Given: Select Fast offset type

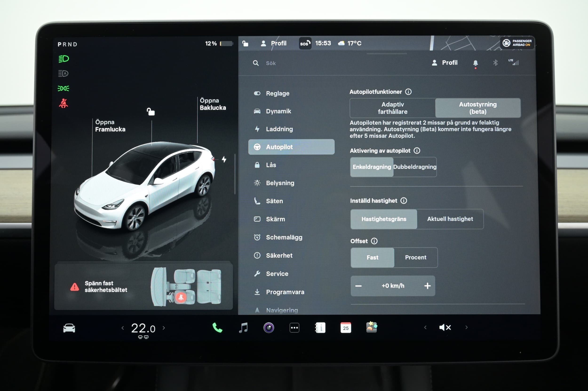Looking at the screenshot, I should click(x=373, y=258).
